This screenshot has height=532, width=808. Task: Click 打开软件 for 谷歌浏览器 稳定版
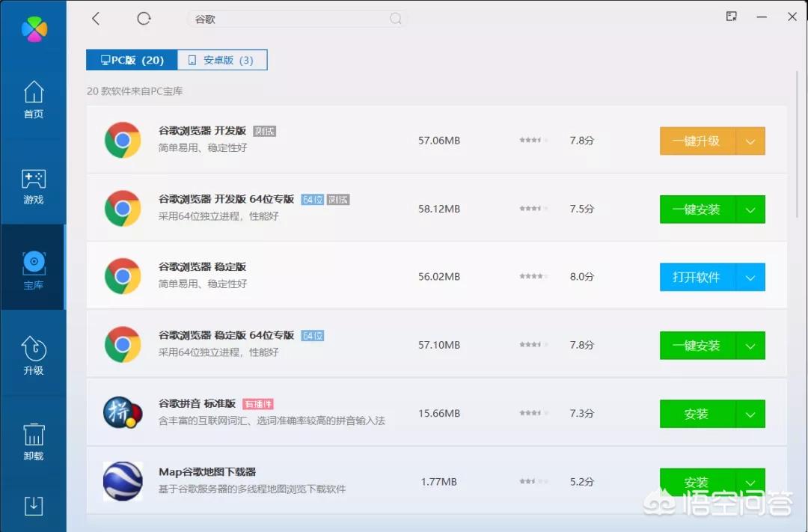coord(697,277)
